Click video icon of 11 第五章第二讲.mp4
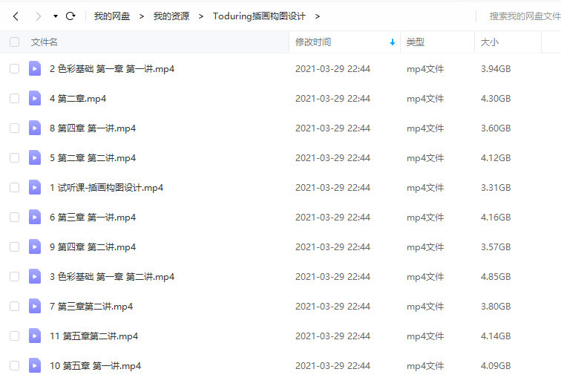The image size is (561, 392). [35, 336]
